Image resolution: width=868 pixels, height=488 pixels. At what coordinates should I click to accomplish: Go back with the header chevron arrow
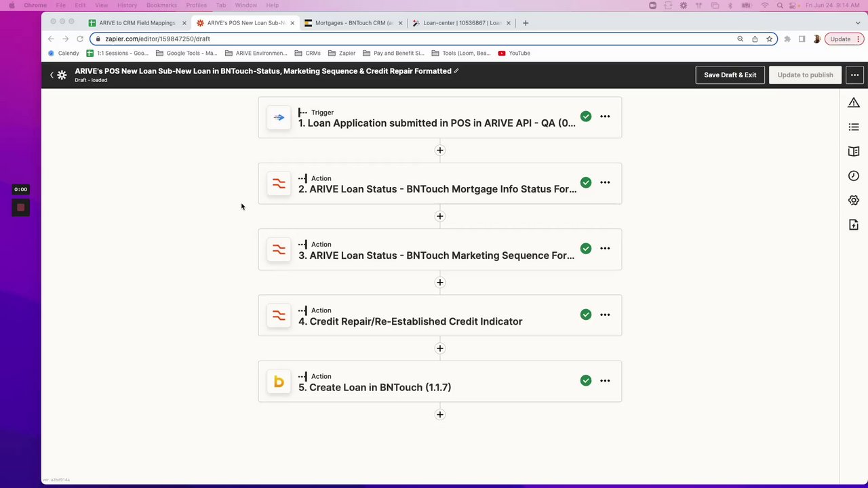[52, 75]
